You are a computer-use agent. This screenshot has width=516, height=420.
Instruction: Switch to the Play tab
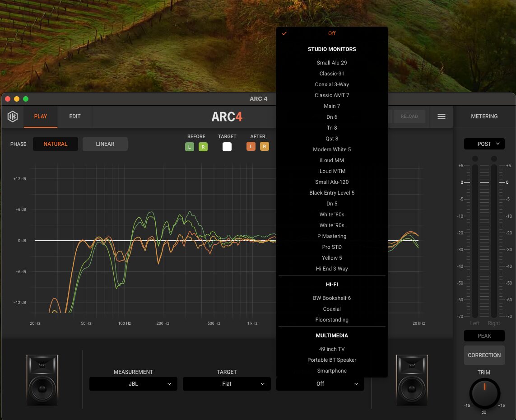(x=41, y=117)
